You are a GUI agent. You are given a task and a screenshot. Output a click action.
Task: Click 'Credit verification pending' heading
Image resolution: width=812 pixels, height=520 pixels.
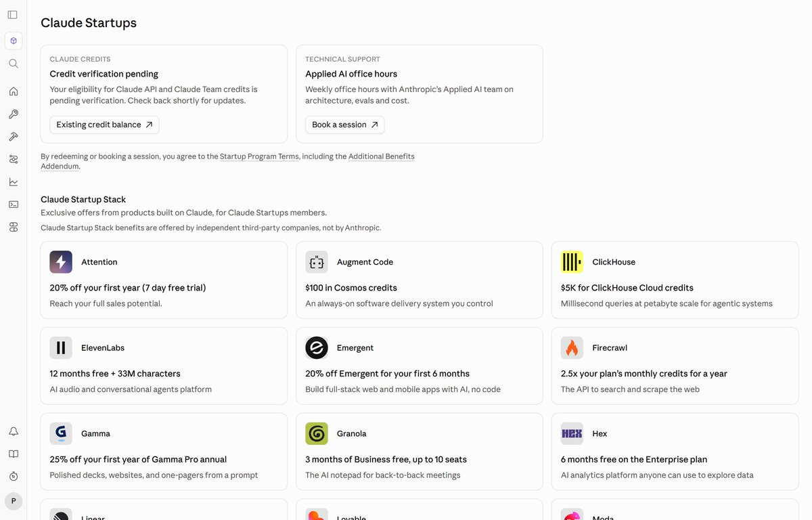pyautogui.click(x=104, y=74)
